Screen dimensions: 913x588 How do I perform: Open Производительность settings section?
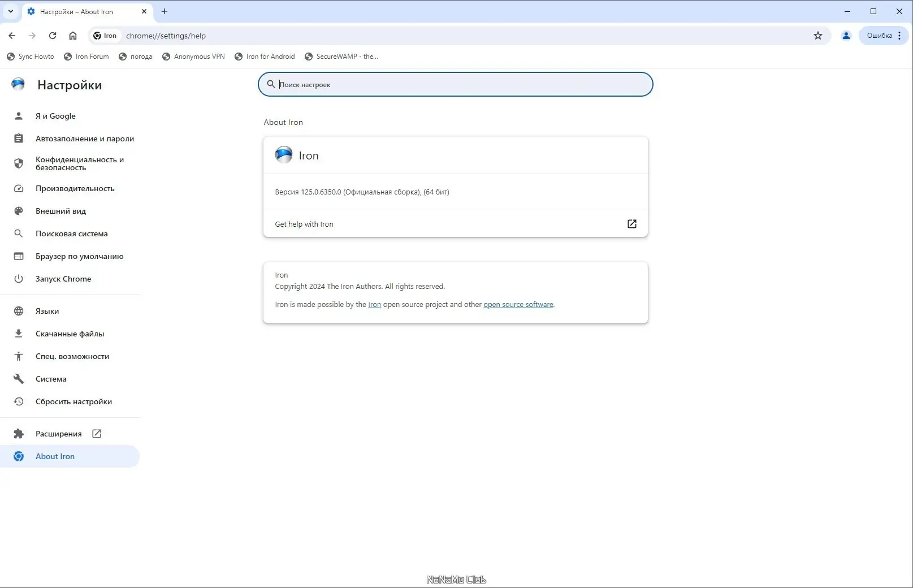pyautogui.click(x=70, y=188)
